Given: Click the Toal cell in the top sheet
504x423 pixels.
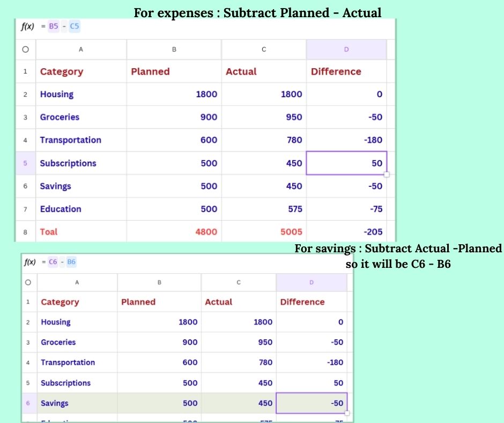Looking at the screenshot, I should [x=81, y=232].
